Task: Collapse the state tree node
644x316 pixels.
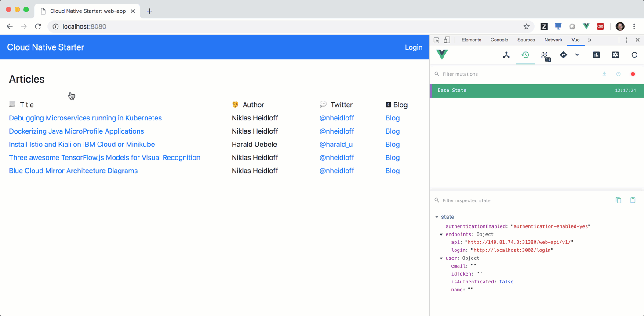Action: point(437,217)
